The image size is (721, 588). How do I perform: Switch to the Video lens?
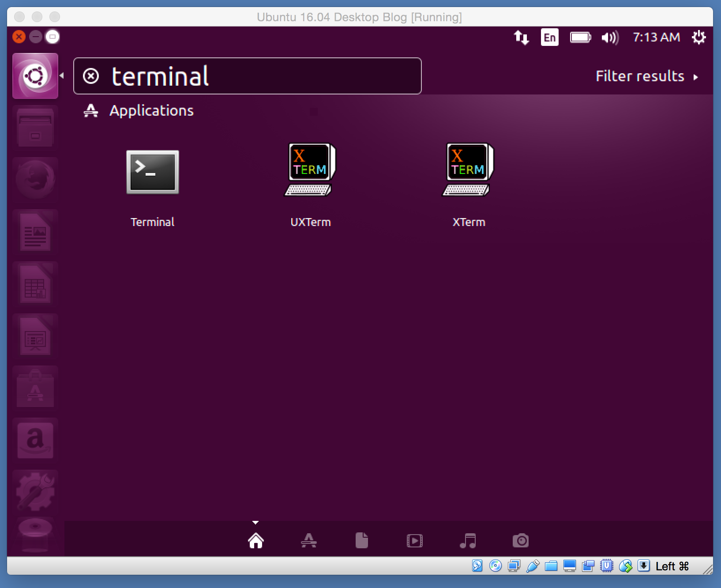point(414,540)
